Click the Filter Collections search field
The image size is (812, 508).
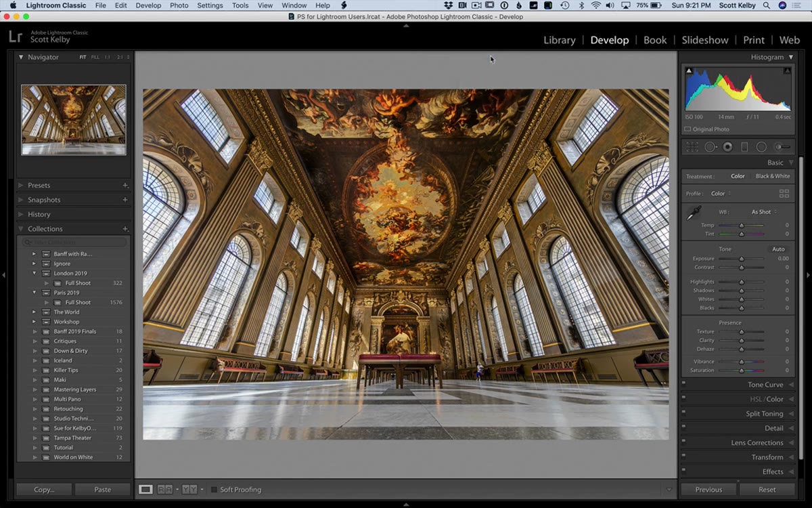tap(74, 242)
